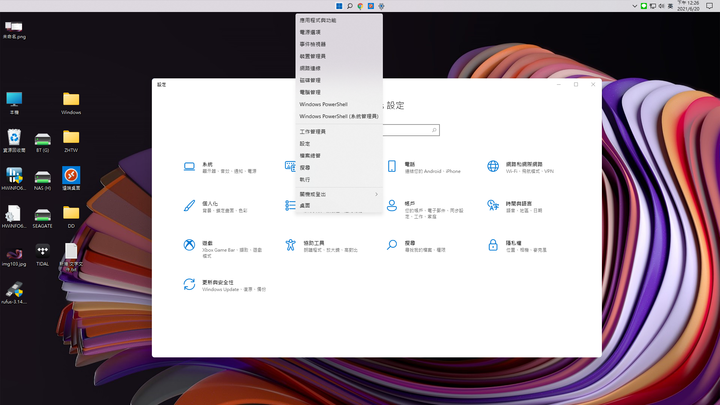The width and height of the screenshot is (720, 405).
Task: Open the 遊戲 Xbox gaming settings
Action: tap(223, 248)
